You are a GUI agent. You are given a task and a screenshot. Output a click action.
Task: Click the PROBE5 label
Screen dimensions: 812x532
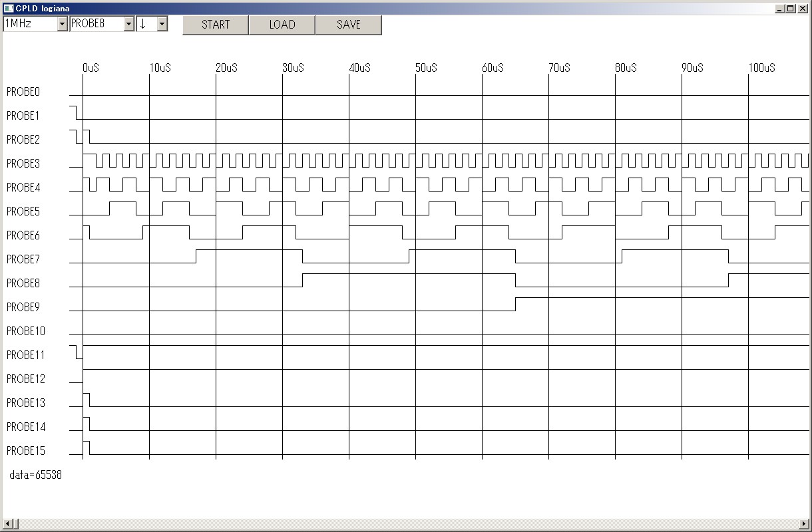point(23,211)
